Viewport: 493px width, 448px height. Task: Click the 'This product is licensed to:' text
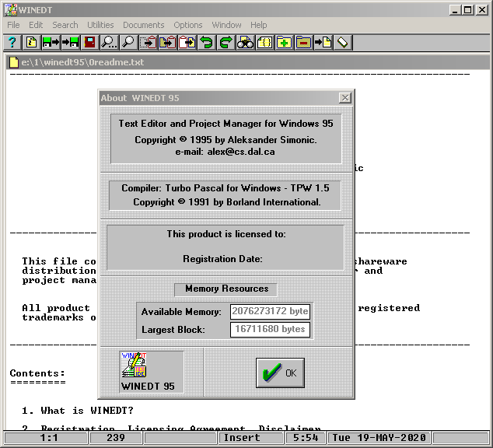[226, 234]
